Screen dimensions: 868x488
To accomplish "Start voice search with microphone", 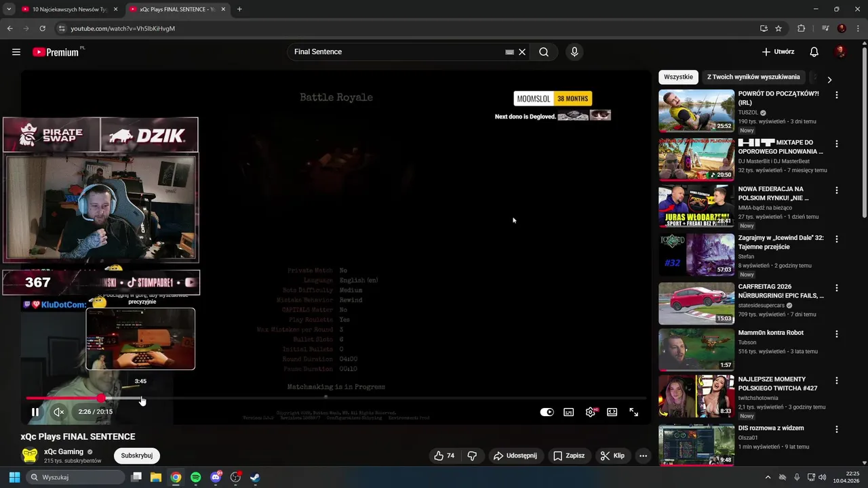I will 574,52.
